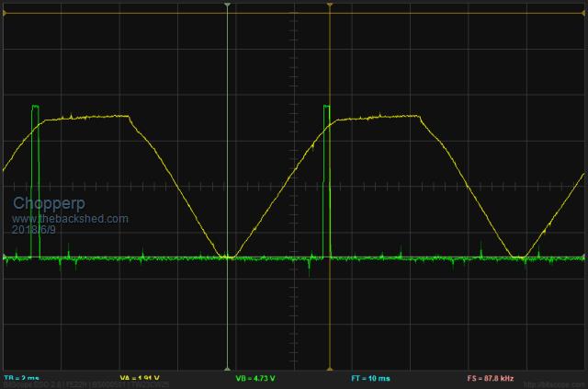Click the green cursor marker at top
Screen dimensions: 588x389
pos(227,6)
